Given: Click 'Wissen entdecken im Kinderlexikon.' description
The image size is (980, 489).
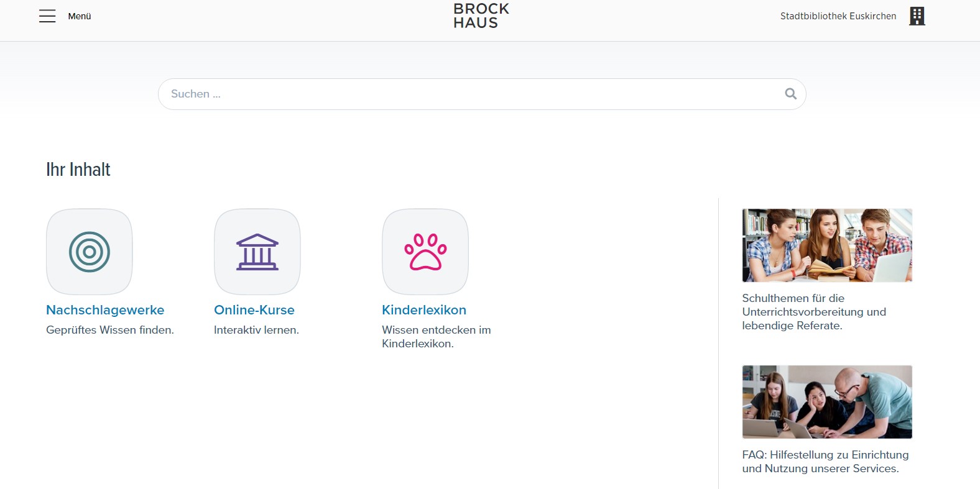Looking at the screenshot, I should [x=436, y=337].
